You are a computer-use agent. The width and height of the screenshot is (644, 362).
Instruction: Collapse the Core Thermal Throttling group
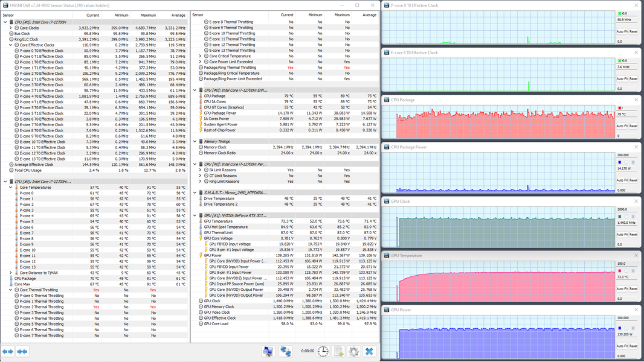tap(11, 290)
